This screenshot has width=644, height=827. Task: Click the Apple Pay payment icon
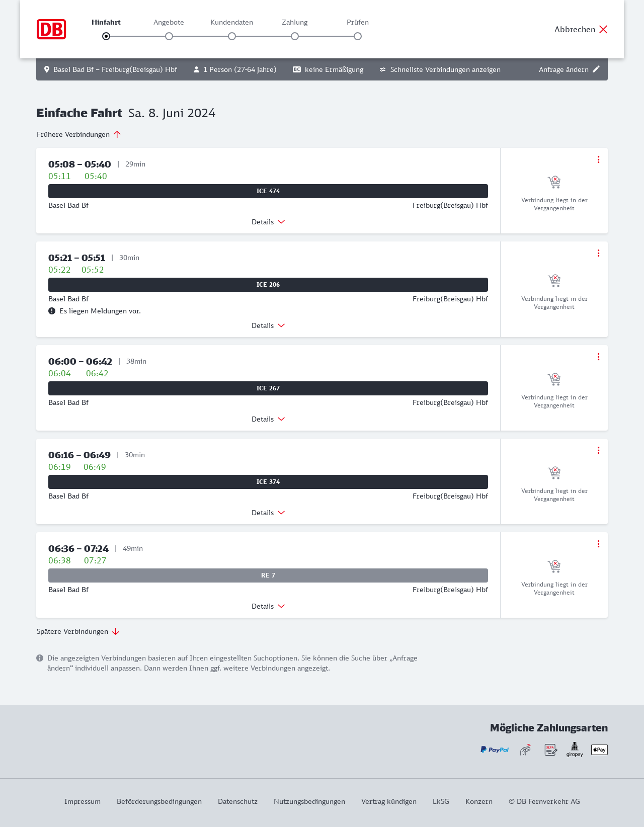(599, 750)
